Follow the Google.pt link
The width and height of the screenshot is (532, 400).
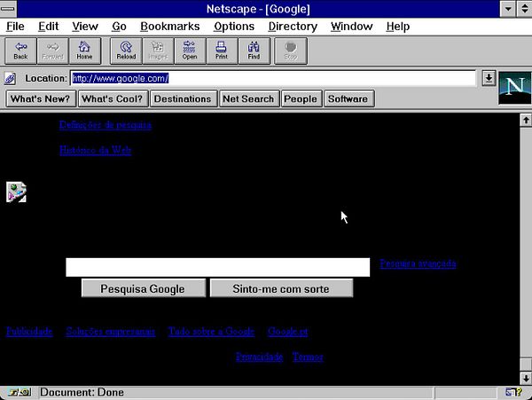point(287,331)
